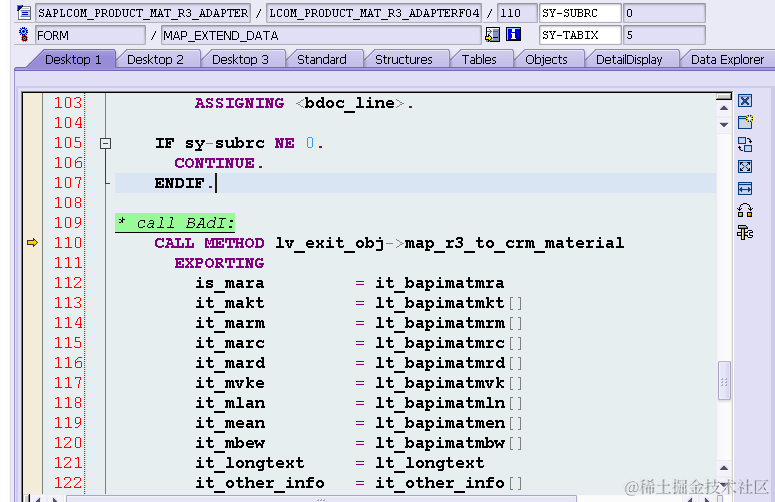Click variable lt_bapimatmkt on line 113
Screen dimensions: 775x502
click(x=439, y=303)
